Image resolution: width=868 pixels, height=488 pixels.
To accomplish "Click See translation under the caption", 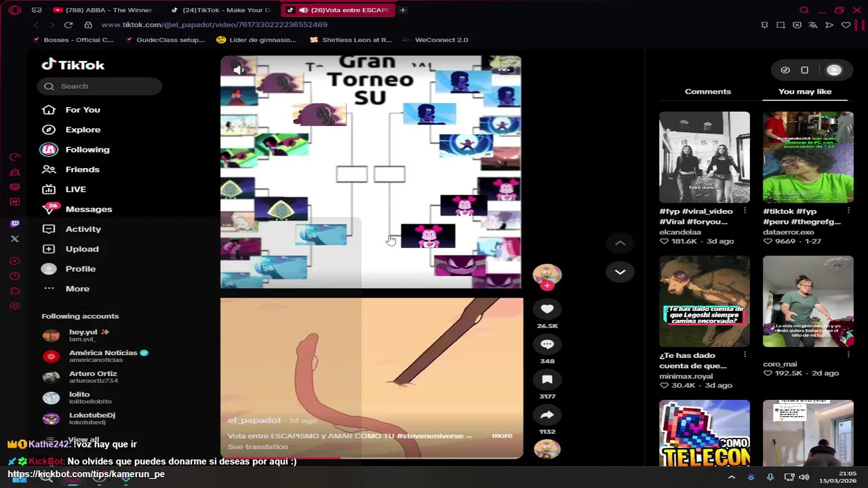I will (258, 447).
